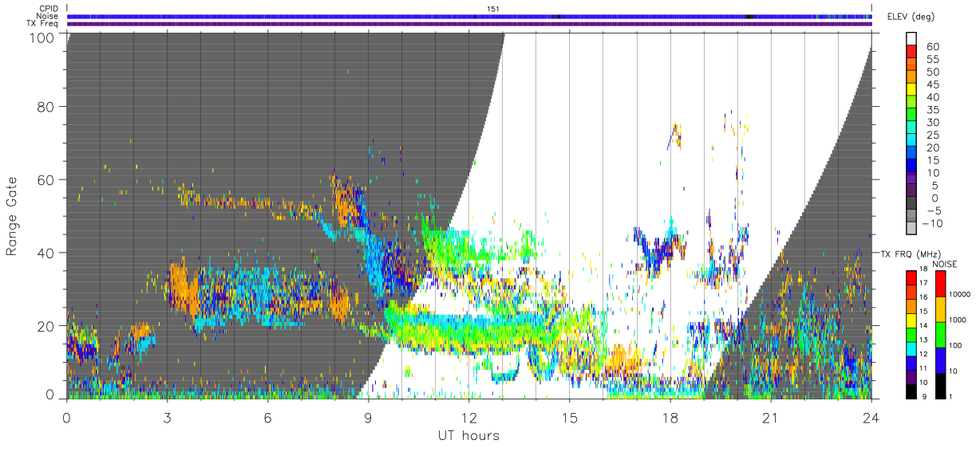This screenshot has height=452, width=980.
Task: Click elevation colorbar label 25
Action: [x=933, y=136]
